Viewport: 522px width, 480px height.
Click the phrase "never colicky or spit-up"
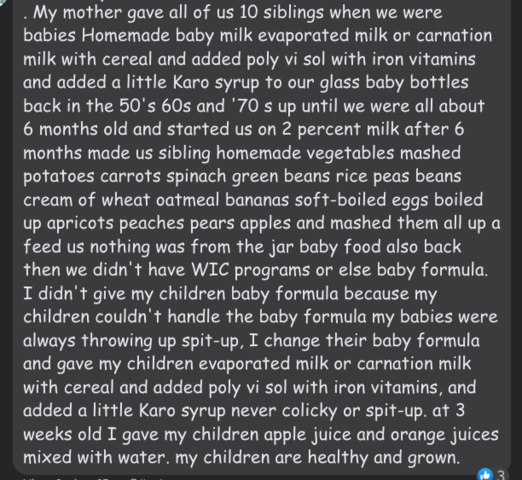click(x=329, y=411)
